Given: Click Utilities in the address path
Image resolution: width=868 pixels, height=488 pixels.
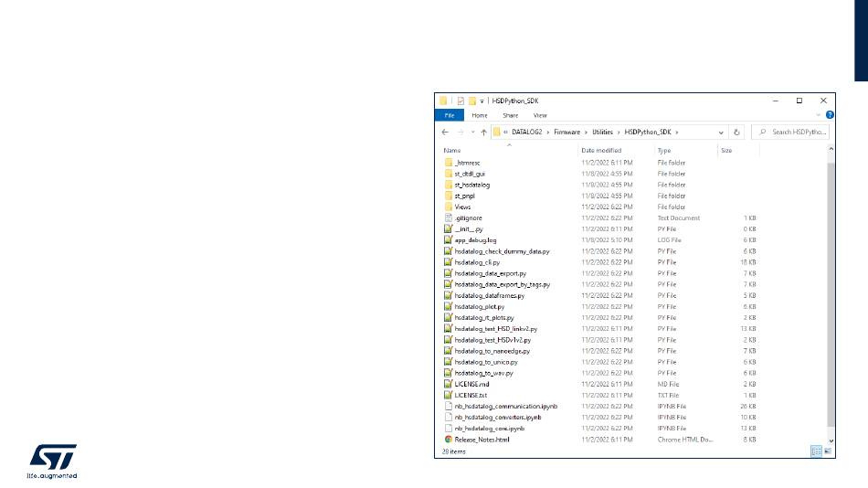Looking at the screenshot, I should (x=602, y=132).
